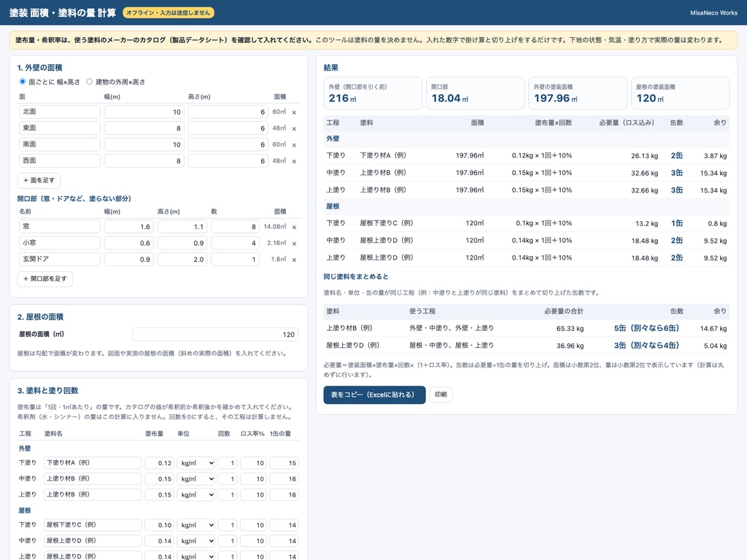Click the 216㎡ 外壁 summary value
The image size is (747, 560).
(x=343, y=98)
